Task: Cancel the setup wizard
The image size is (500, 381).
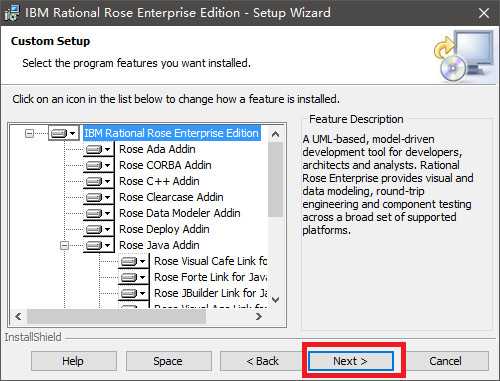Action: [x=446, y=361]
